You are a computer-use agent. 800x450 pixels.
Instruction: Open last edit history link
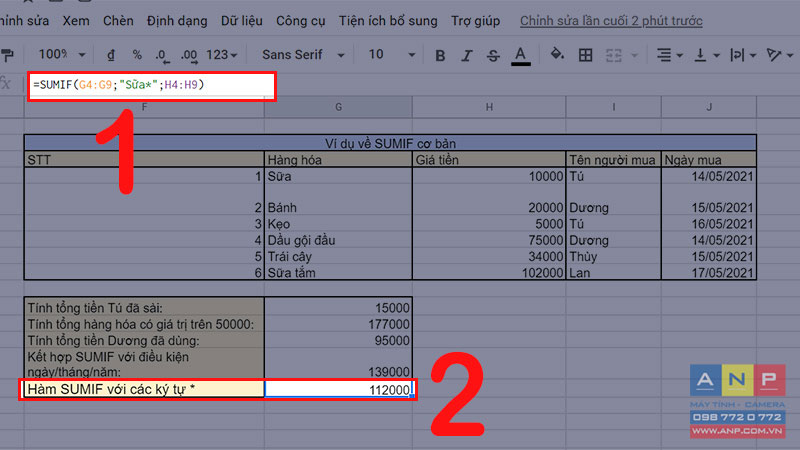click(611, 21)
